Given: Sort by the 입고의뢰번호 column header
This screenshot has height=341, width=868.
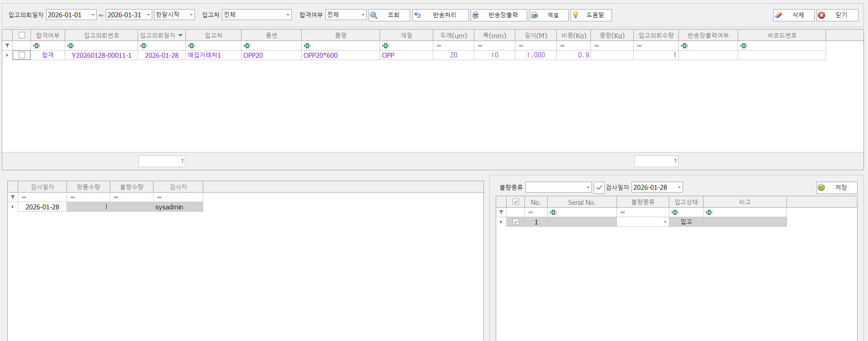Looking at the screenshot, I should pos(101,35).
